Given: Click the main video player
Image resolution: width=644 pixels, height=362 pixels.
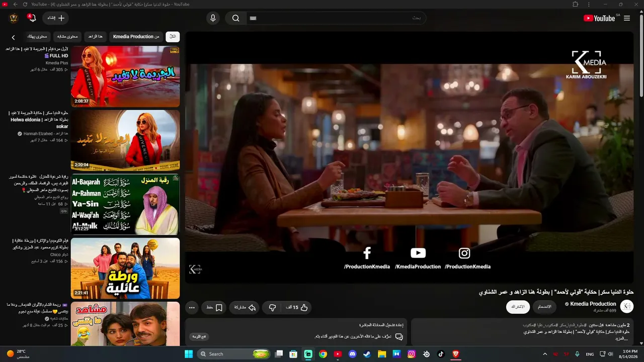Looking at the screenshot, I should [409, 157].
